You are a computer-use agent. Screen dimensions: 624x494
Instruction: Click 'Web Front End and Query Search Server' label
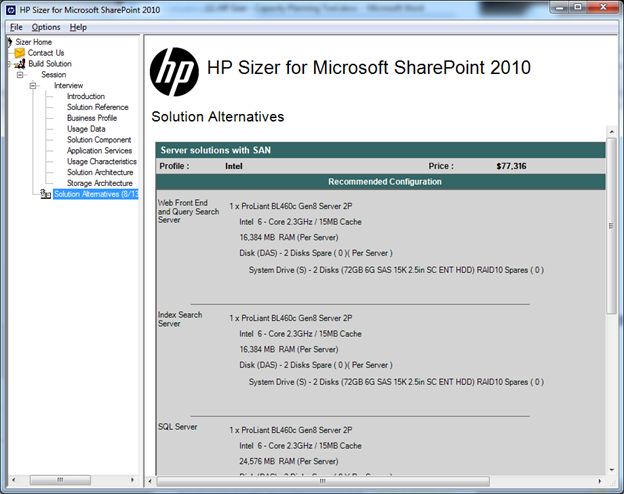[188, 211]
